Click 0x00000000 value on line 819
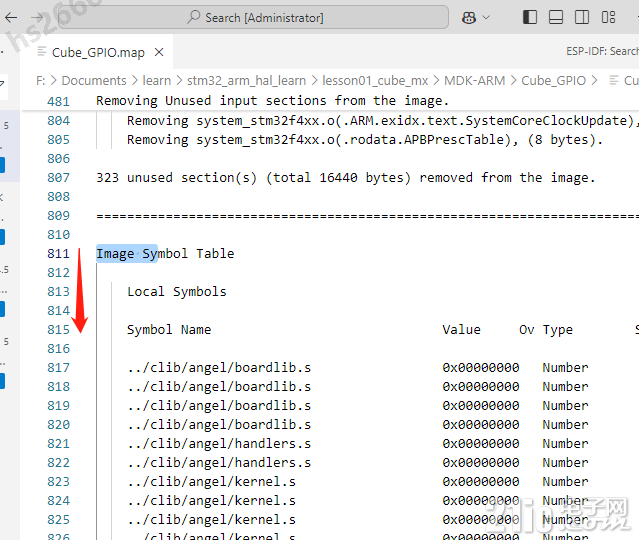 click(x=481, y=406)
